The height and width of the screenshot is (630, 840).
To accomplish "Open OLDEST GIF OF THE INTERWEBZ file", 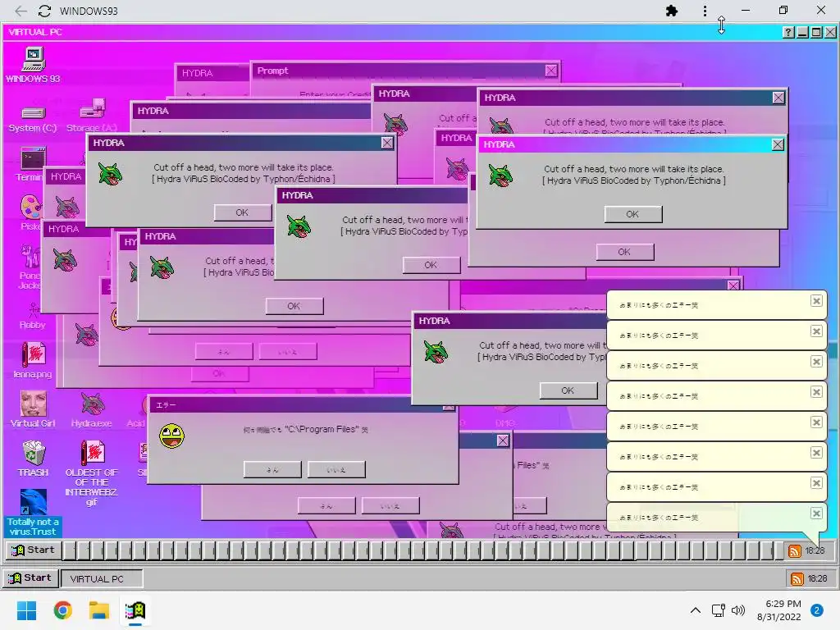I will tap(92, 472).
